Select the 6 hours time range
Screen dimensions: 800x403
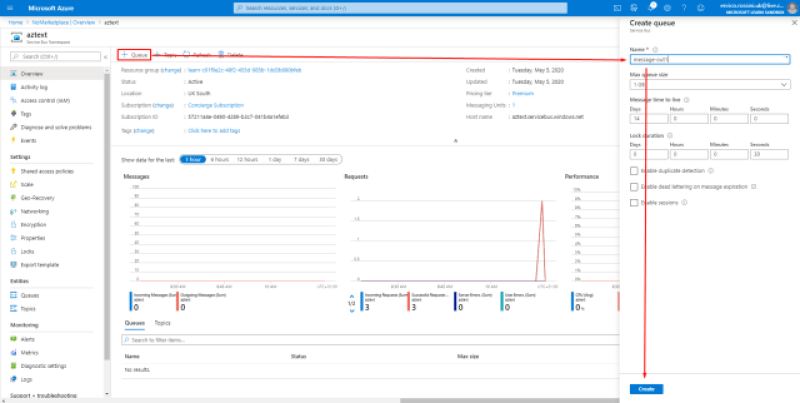[x=219, y=160]
